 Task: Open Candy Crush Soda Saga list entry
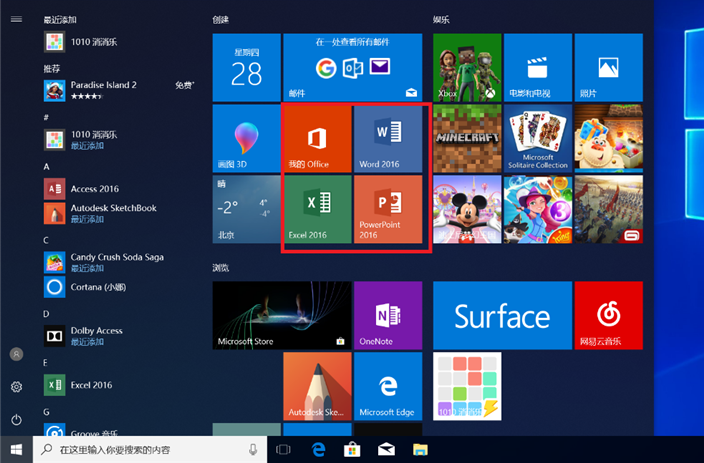[119, 262]
